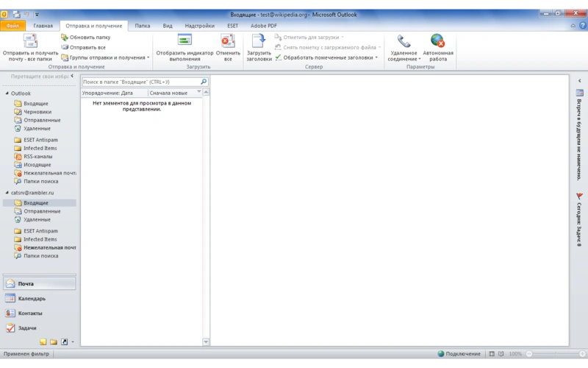Switch to the ESET tab
This screenshot has height=368, width=588.
232,26
